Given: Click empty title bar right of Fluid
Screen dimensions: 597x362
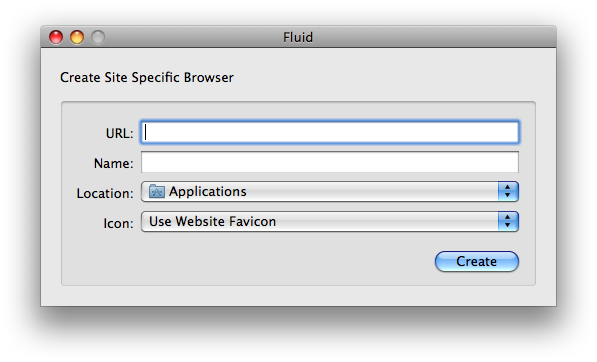Looking at the screenshot, I should pyautogui.click(x=434, y=37).
